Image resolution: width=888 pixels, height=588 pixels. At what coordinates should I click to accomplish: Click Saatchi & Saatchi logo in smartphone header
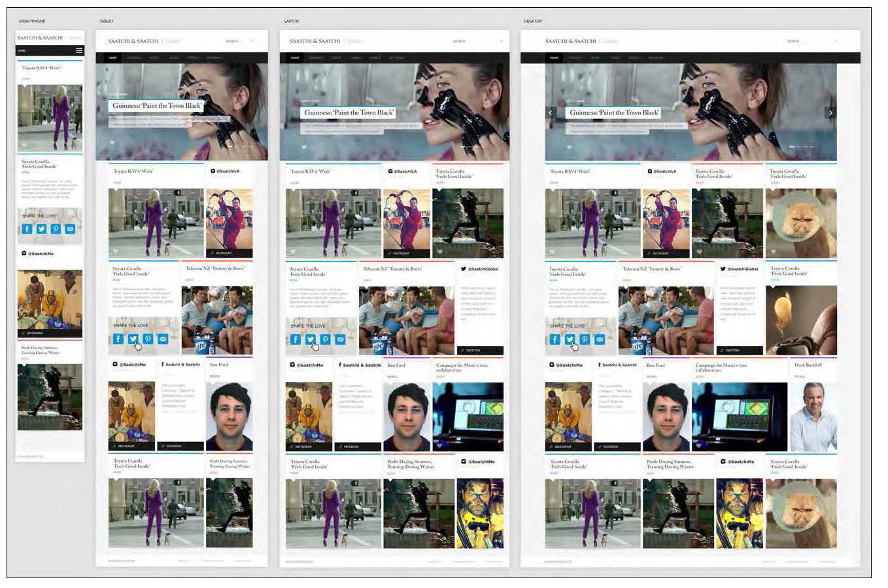[x=41, y=38]
